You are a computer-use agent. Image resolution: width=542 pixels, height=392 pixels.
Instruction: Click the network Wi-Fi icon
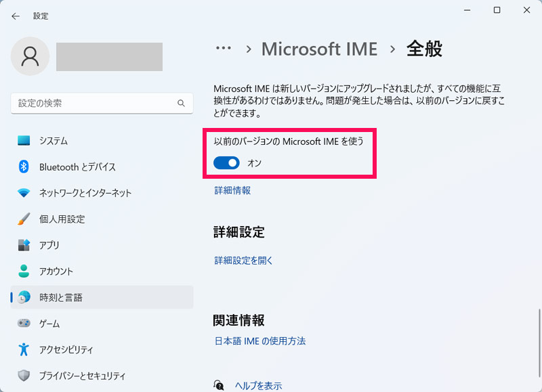point(24,193)
